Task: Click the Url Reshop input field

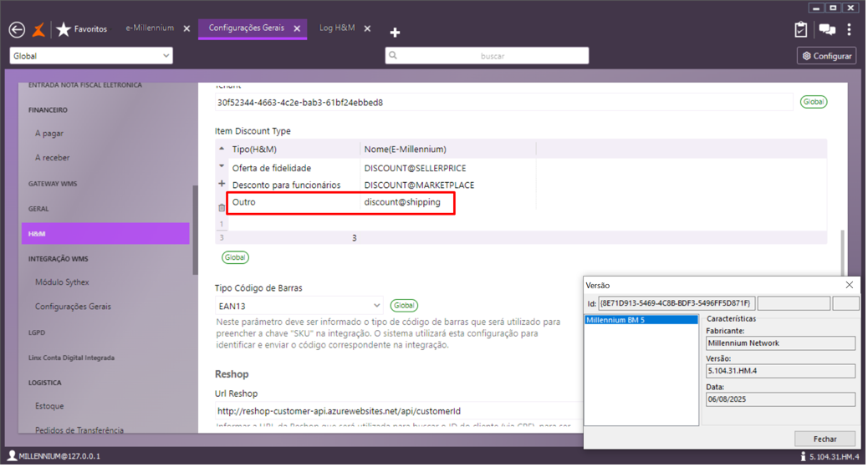Action: (399, 411)
